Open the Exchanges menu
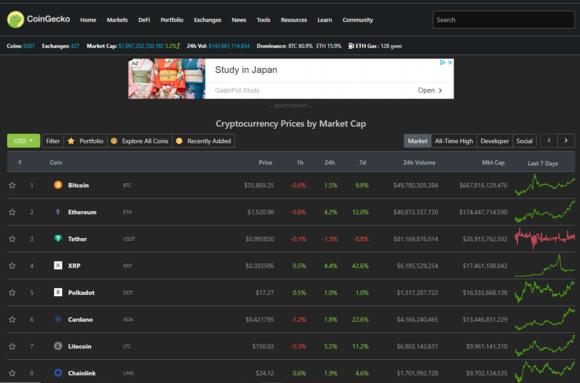 pyautogui.click(x=208, y=20)
